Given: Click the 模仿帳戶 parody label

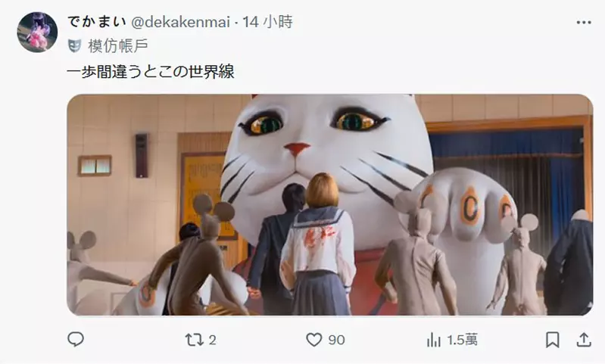Looking at the screenshot, I should [118, 46].
